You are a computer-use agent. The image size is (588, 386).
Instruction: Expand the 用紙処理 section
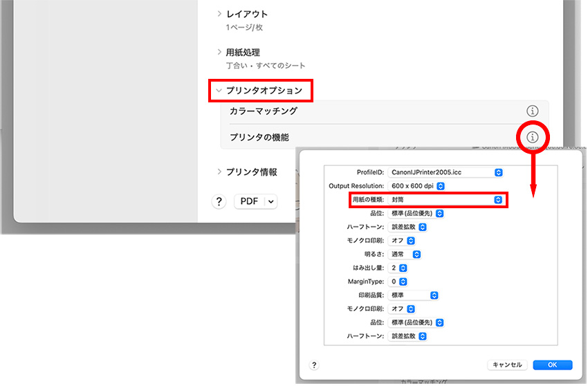[x=220, y=53]
